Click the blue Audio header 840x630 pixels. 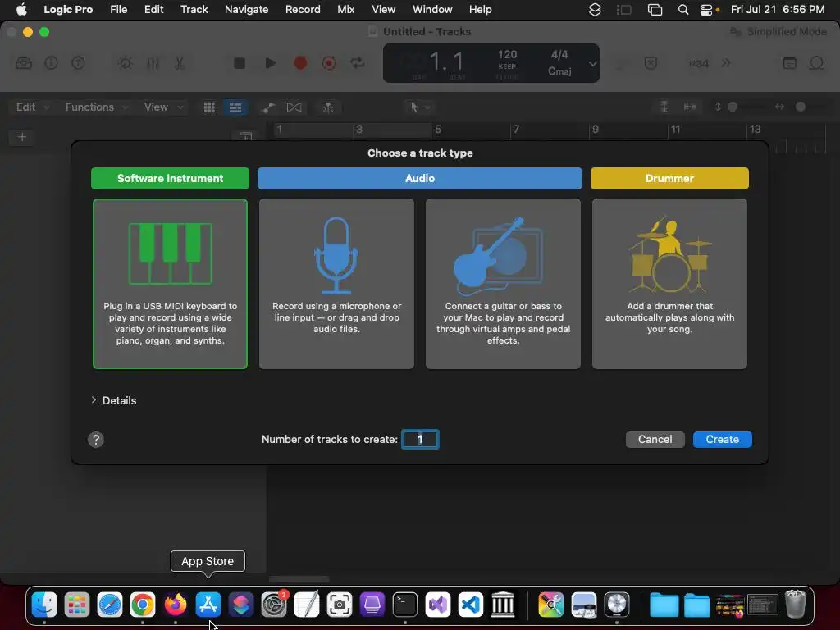point(419,178)
